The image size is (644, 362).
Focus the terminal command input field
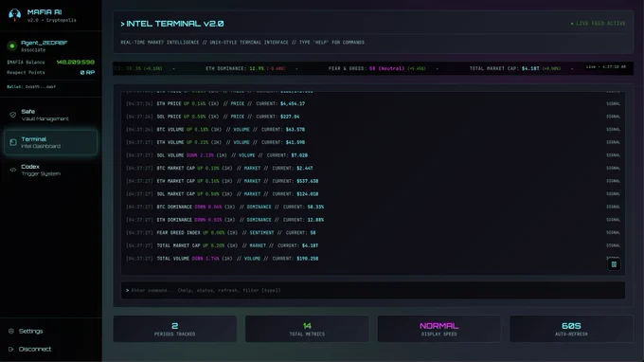pos(373,290)
